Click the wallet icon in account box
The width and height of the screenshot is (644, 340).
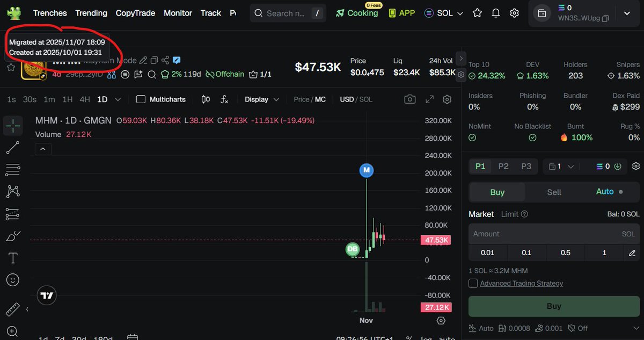pos(542,13)
